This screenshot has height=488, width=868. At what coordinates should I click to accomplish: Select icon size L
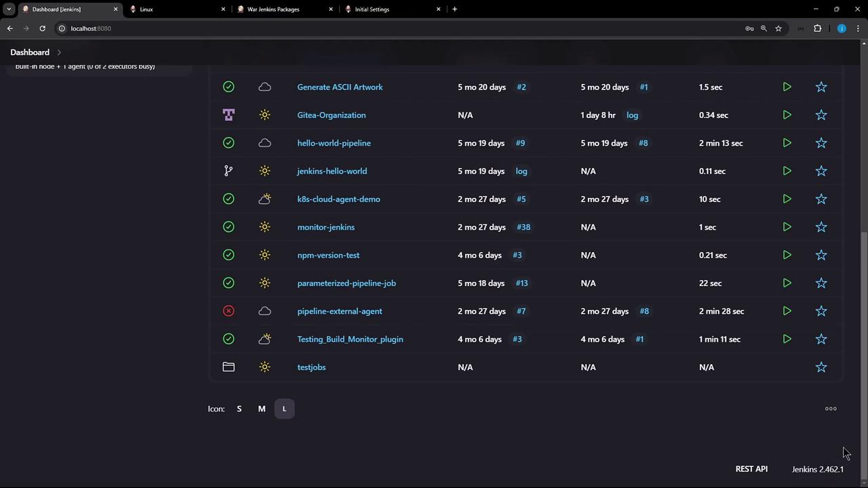tap(284, 409)
